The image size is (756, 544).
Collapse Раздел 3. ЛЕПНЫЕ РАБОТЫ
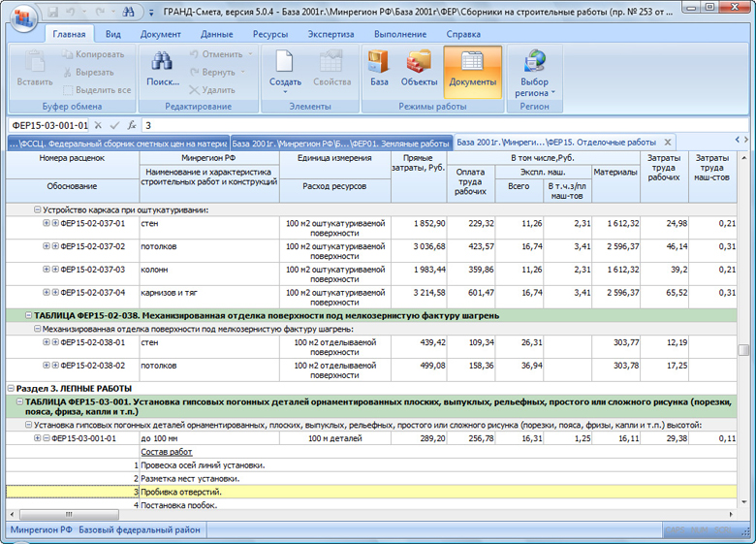click(11, 388)
